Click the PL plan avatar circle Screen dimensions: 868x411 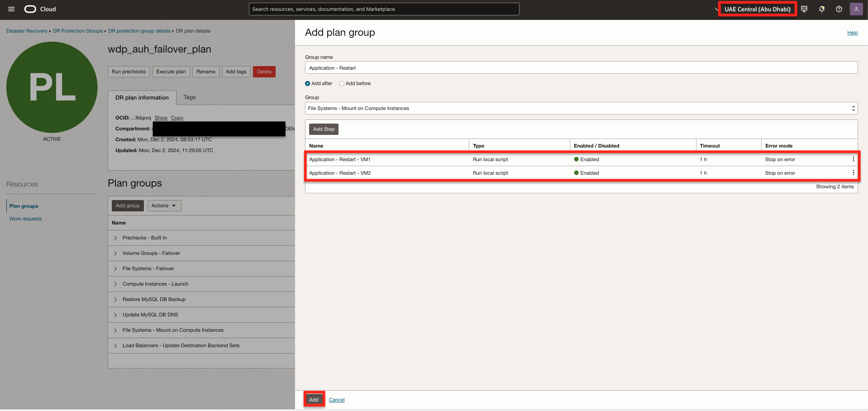(x=52, y=87)
